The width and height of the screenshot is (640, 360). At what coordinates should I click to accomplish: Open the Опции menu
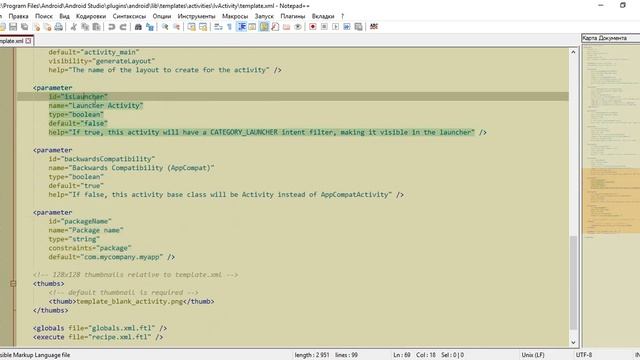[x=162, y=16]
